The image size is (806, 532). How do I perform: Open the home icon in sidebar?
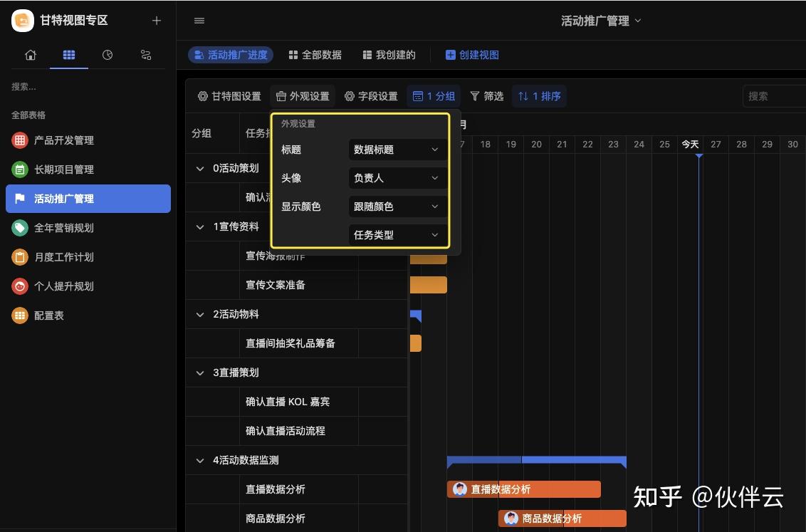pyautogui.click(x=31, y=55)
